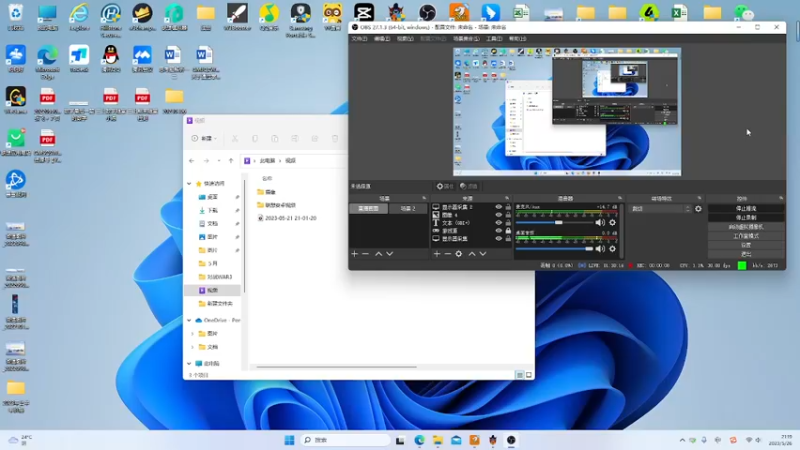Click 属性 properties button above sources
The height and width of the screenshot is (450, 800).
445,186
